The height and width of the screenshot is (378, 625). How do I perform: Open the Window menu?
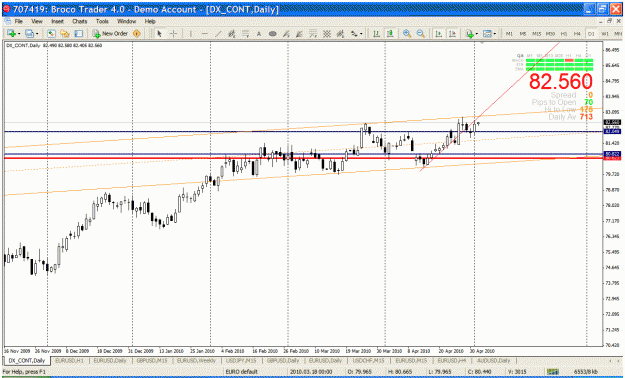(126, 21)
